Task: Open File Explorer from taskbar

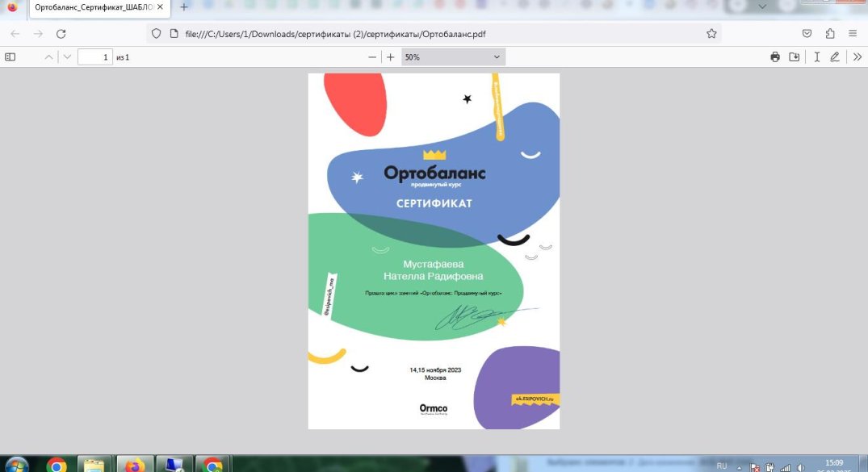Action: coord(94,466)
